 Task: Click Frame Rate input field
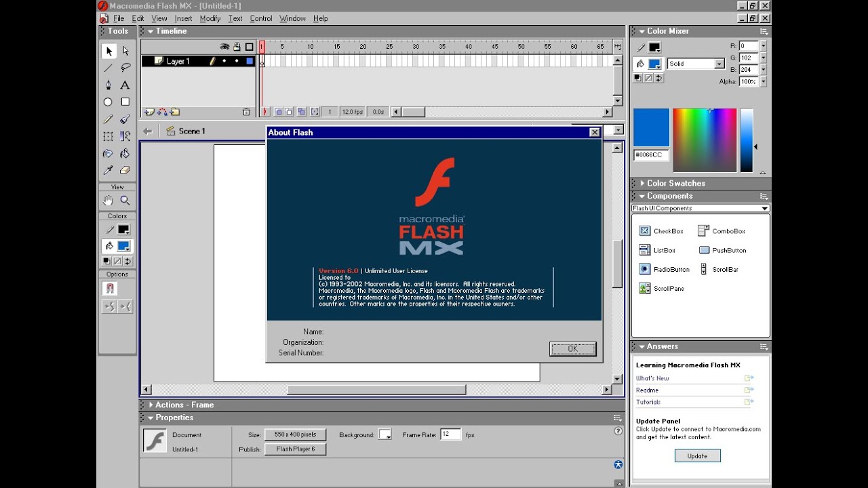(x=451, y=434)
